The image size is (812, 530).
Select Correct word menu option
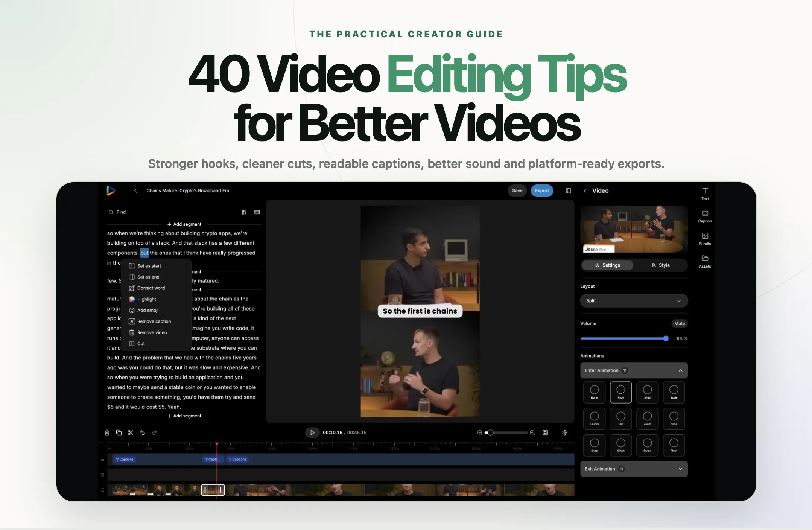[156, 288]
